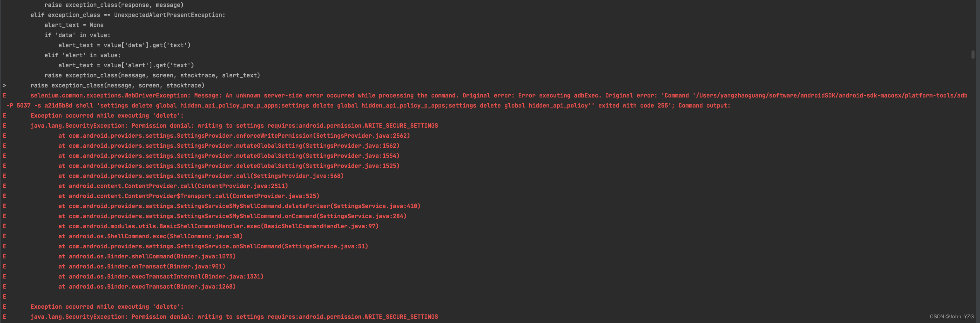The height and width of the screenshot is (323, 980).
Task: Click the 'raise exception_class(response, message)' line
Action: tap(114, 5)
